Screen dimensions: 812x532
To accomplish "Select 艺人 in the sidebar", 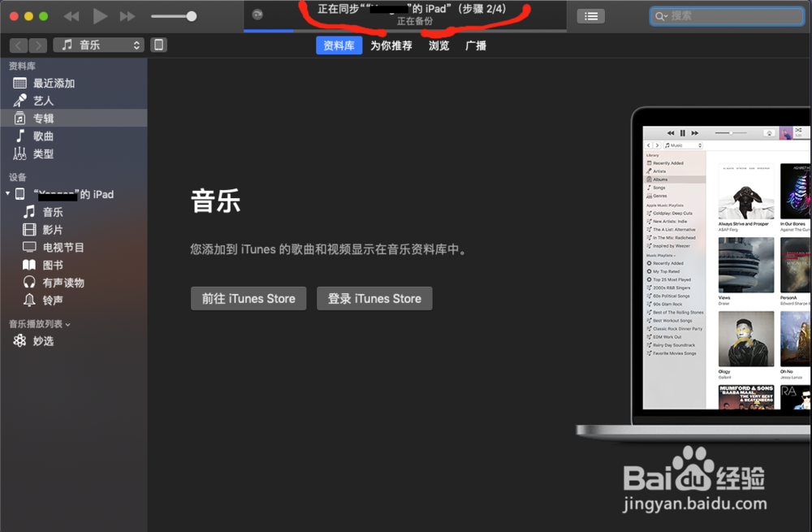I will (74, 101).
